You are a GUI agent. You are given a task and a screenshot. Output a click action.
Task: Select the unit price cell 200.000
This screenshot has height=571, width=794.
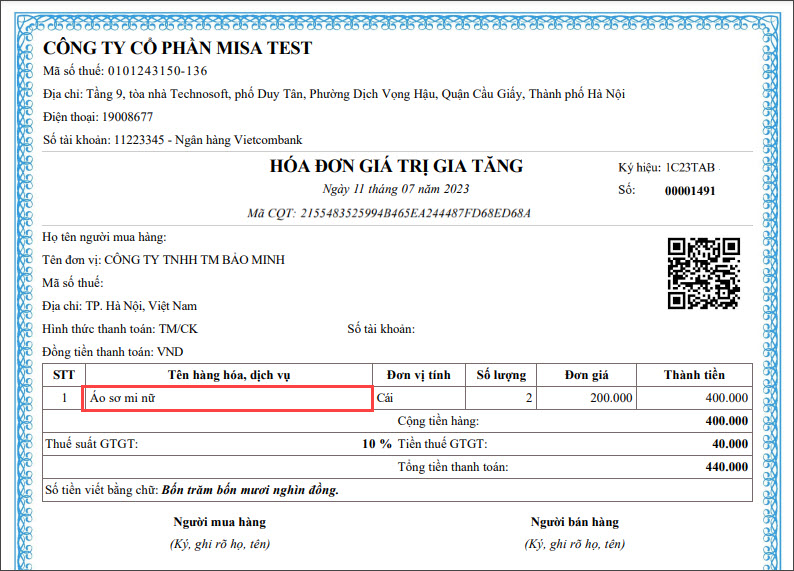pyautogui.click(x=611, y=398)
